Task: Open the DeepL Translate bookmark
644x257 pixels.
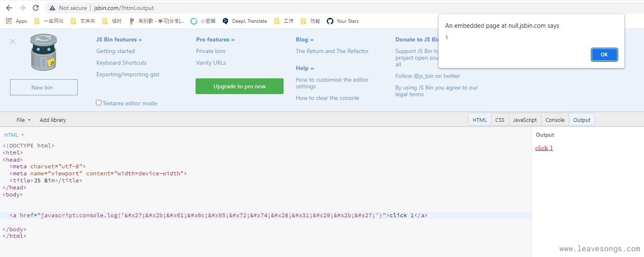Action: point(245,21)
